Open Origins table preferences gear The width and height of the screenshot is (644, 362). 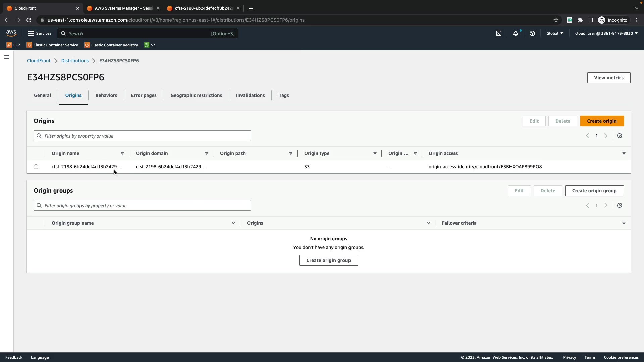pos(620,136)
